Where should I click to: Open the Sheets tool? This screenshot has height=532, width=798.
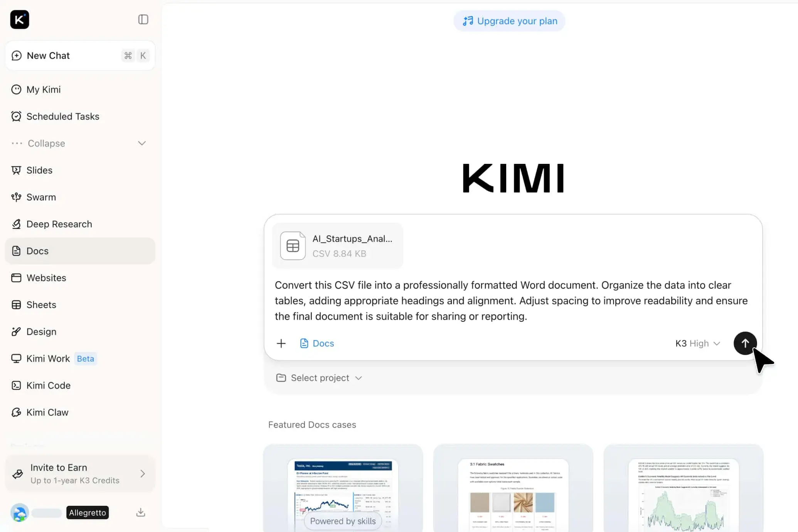point(80,305)
